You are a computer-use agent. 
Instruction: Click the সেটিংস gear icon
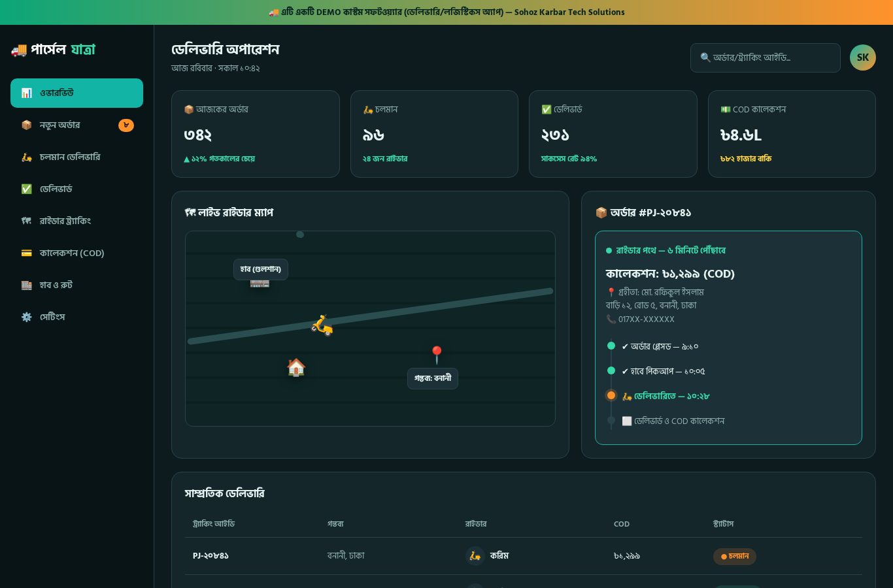26,317
